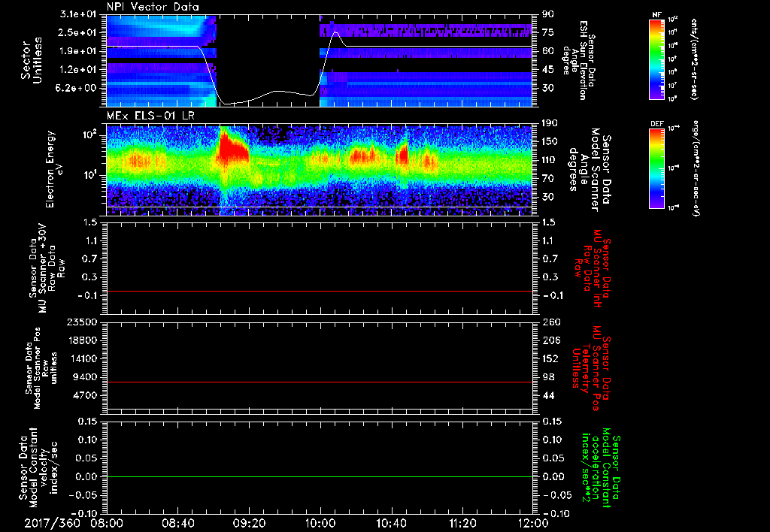This screenshot has height=532, width=770.
Task: Click the black data gap in NPI panel
Action: (268, 53)
